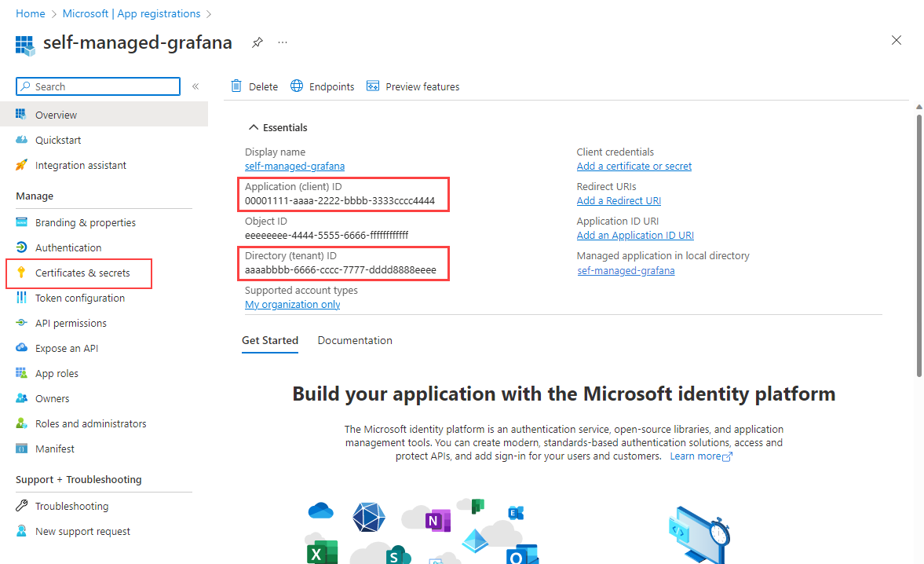This screenshot has height=564, width=924.
Task: Open the more options ellipsis menu
Action: pyautogui.click(x=283, y=42)
